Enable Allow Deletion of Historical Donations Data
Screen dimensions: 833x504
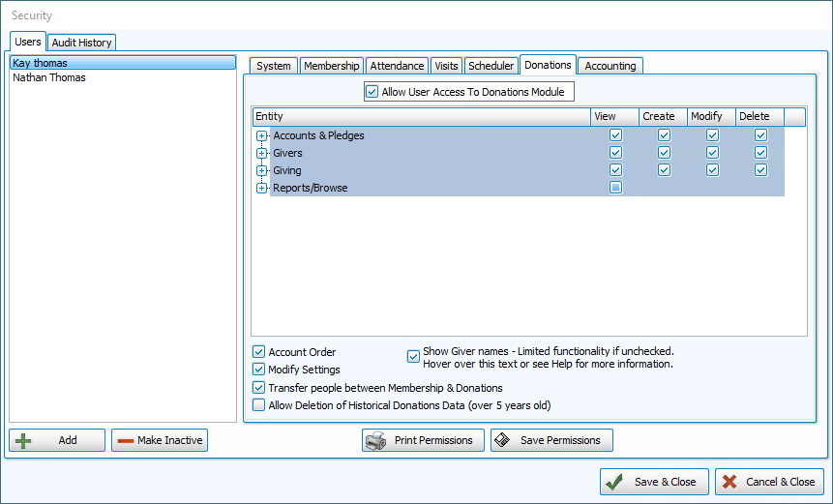[258, 405]
